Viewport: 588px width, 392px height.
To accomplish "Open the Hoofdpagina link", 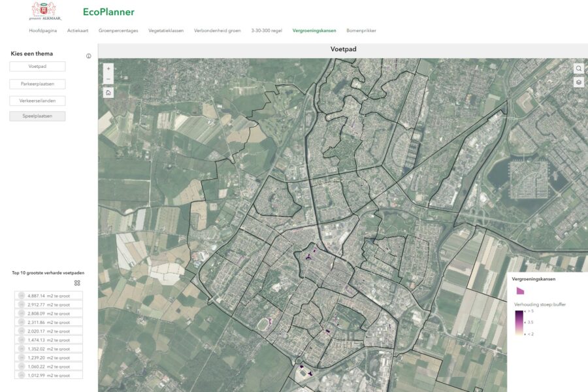I will pyautogui.click(x=44, y=30).
